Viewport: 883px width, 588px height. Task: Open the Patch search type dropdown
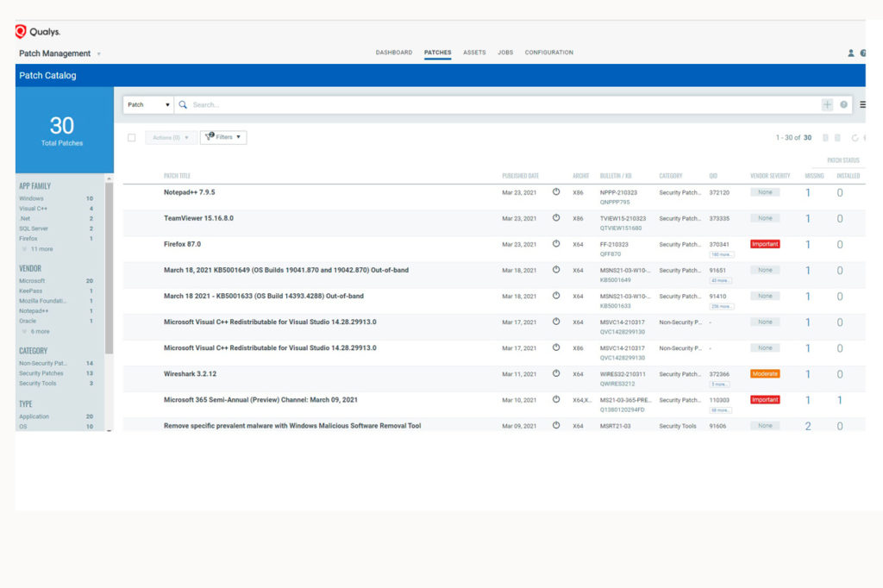coord(148,105)
